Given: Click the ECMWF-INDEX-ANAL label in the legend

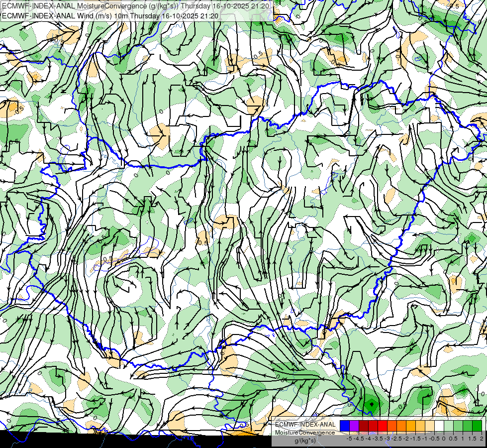Looking at the screenshot, I should click(x=305, y=425).
